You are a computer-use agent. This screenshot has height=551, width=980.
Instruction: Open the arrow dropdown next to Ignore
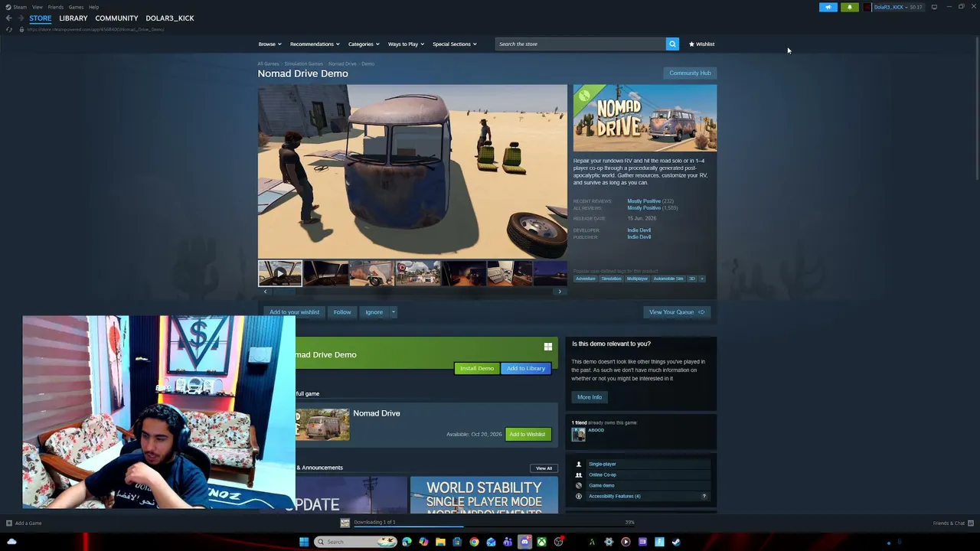tap(394, 312)
